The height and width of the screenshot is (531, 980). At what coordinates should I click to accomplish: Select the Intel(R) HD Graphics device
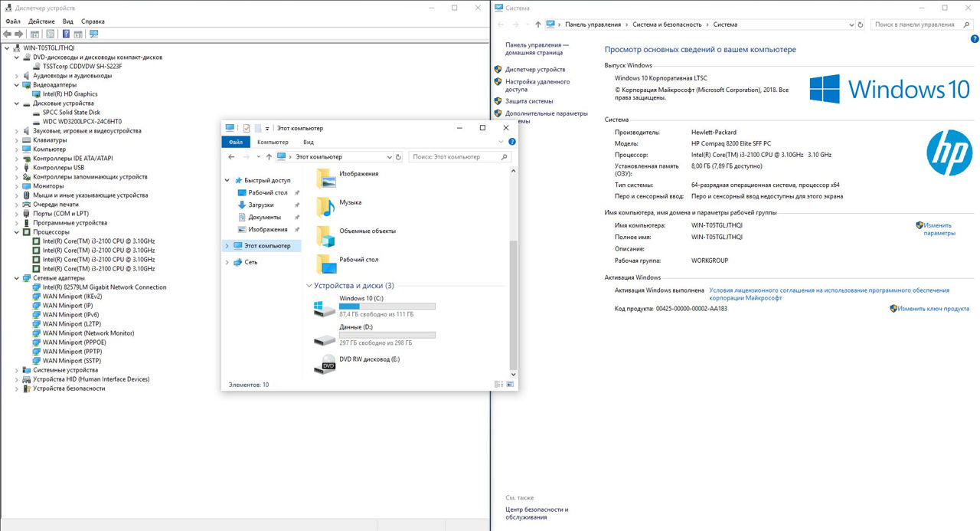70,94
